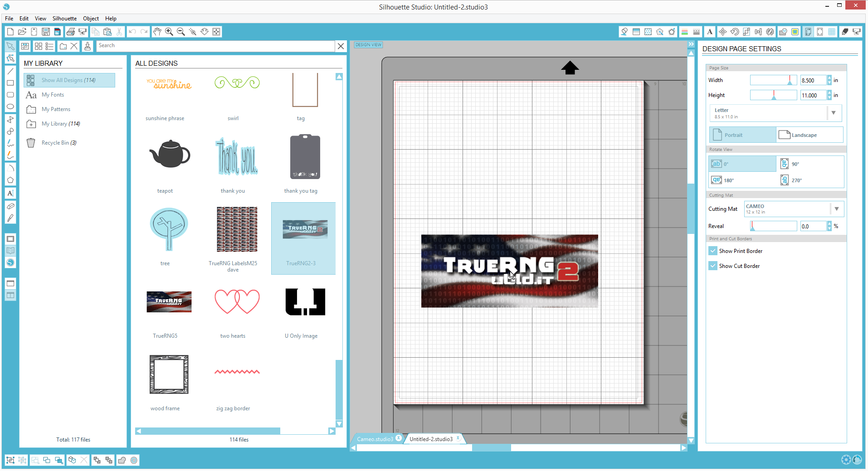Increase the Width value with stepper arrow
Viewport: 868px width, 471px height.
point(829,78)
